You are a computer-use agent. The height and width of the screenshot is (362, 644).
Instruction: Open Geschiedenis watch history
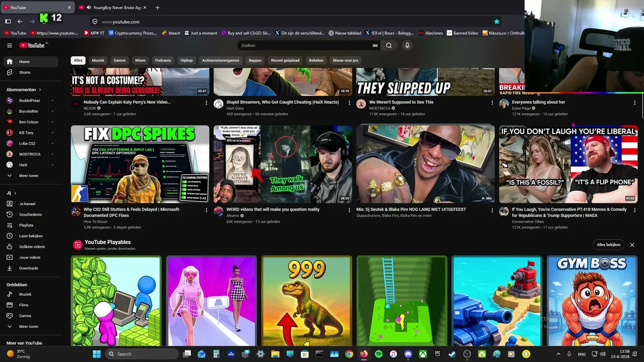32,215
